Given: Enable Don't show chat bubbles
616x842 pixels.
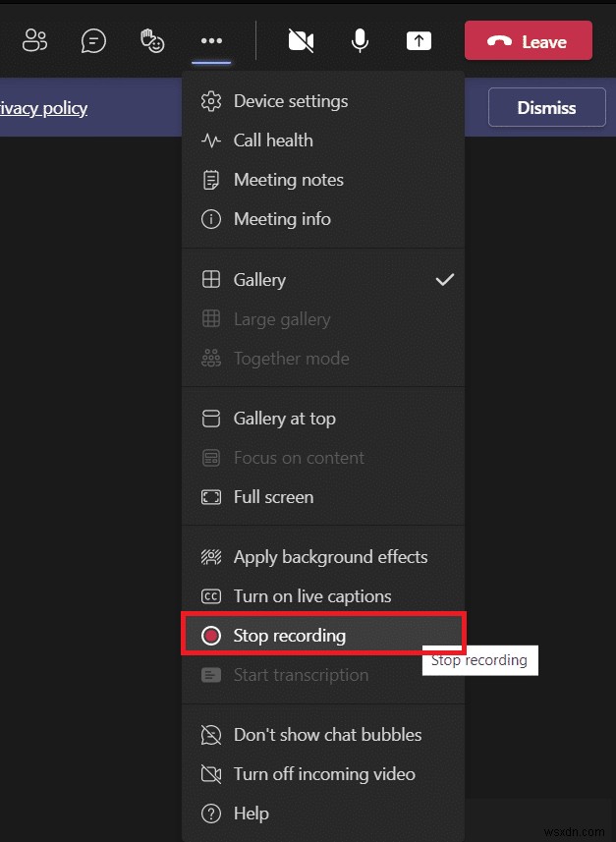Looking at the screenshot, I should (327, 735).
